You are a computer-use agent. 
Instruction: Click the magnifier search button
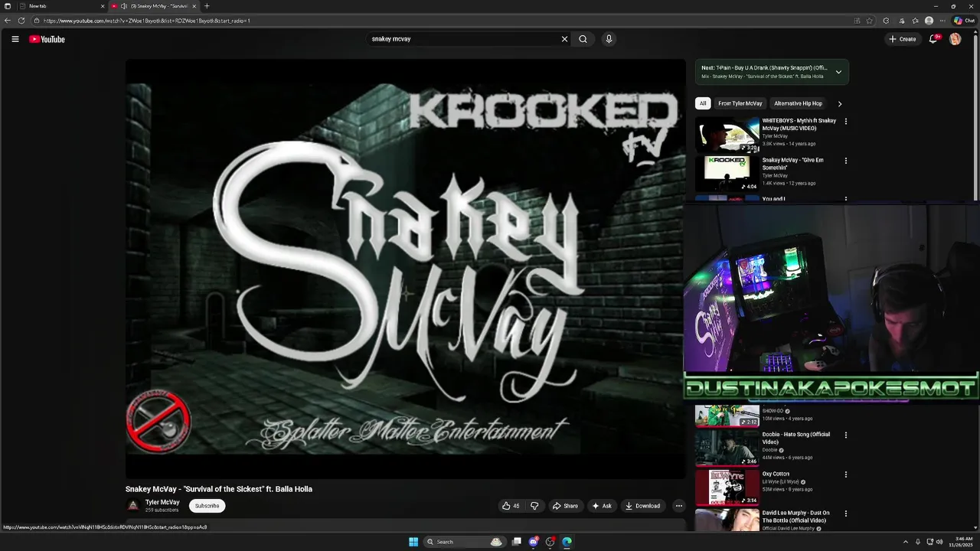[x=583, y=39]
